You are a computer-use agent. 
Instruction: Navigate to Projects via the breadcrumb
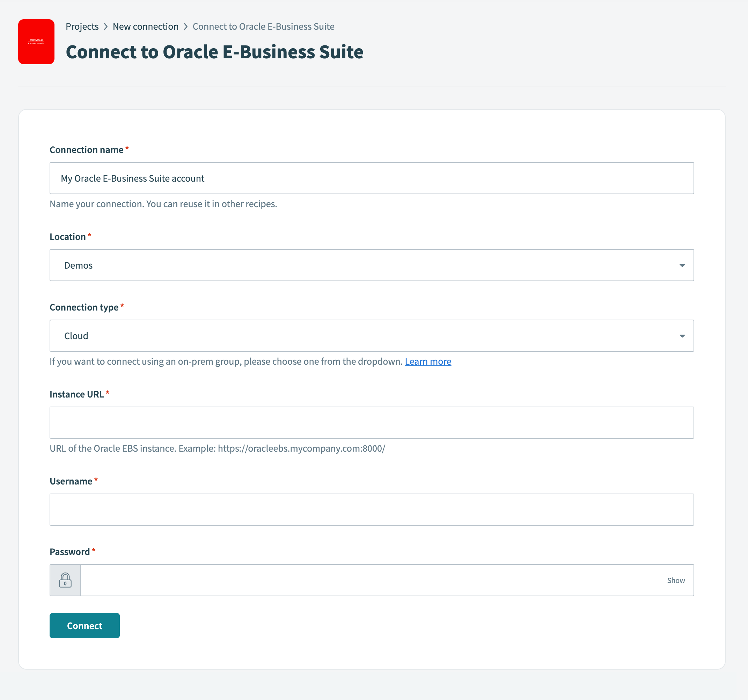82,26
